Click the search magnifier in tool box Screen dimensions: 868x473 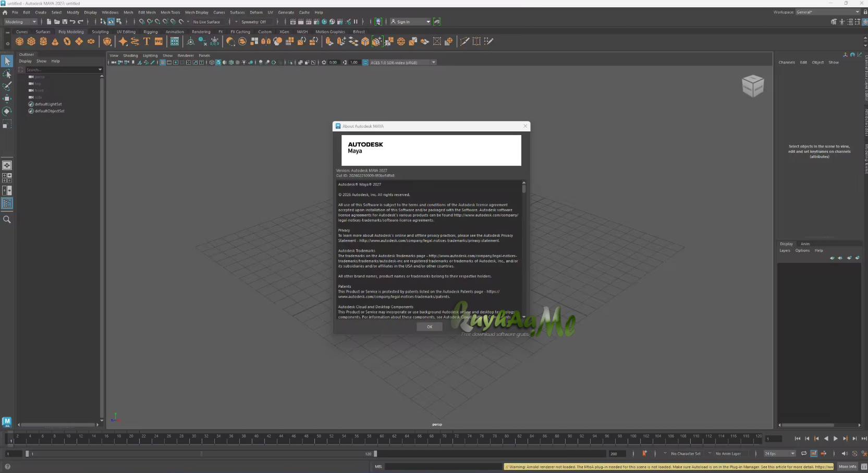click(x=7, y=220)
